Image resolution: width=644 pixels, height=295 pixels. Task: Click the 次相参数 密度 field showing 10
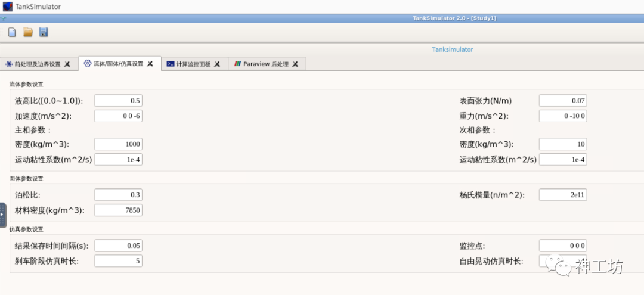pos(563,144)
